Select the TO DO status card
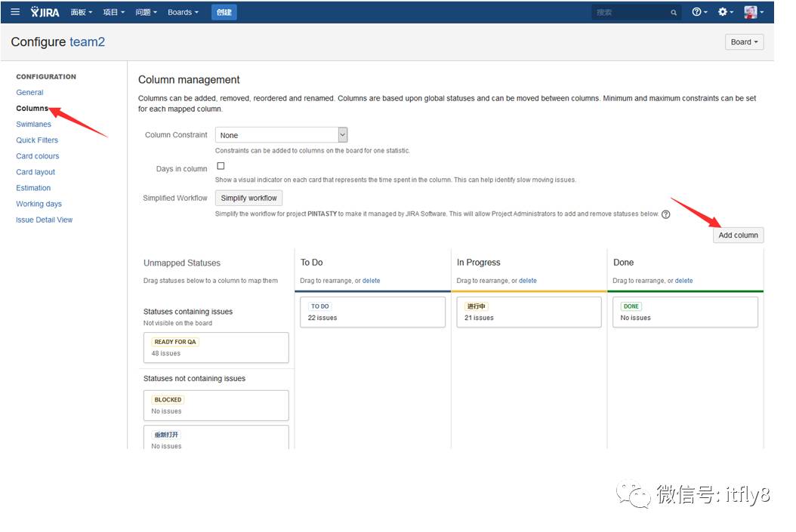Viewport: 796px width, 532px height. [x=372, y=312]
